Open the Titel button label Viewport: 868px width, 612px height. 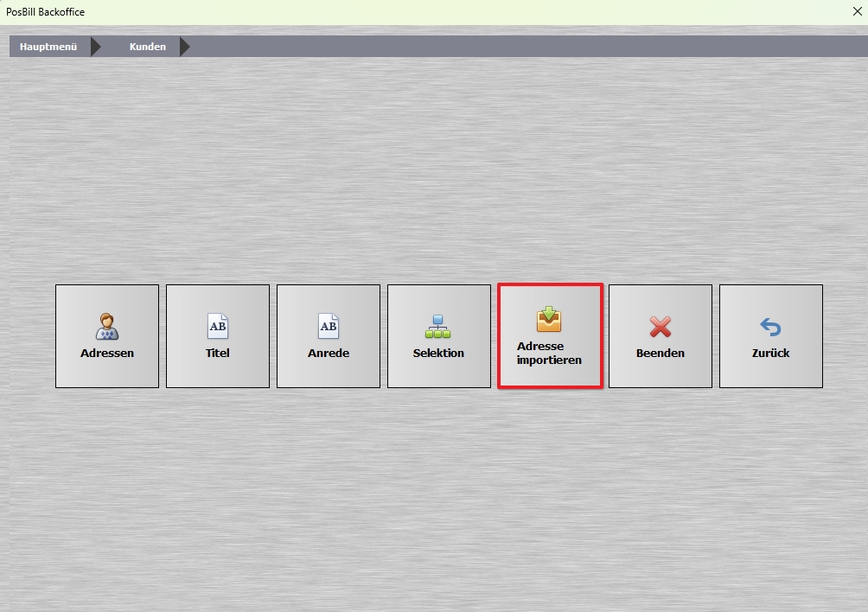(218, 353)
